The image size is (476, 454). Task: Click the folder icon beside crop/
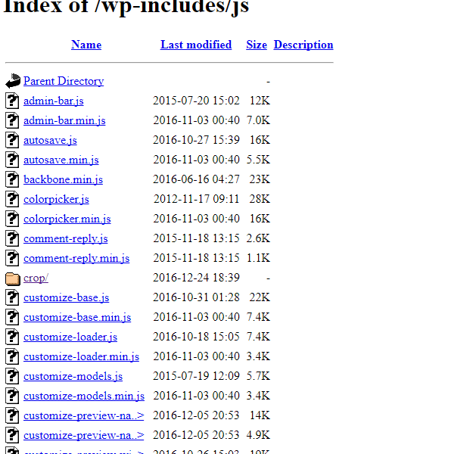coord(13,279)
